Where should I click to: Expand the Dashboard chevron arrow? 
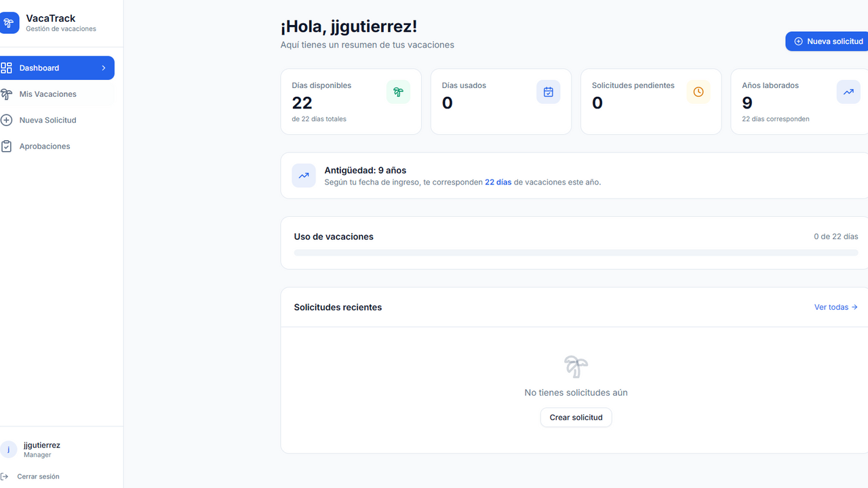pos(104,68)
